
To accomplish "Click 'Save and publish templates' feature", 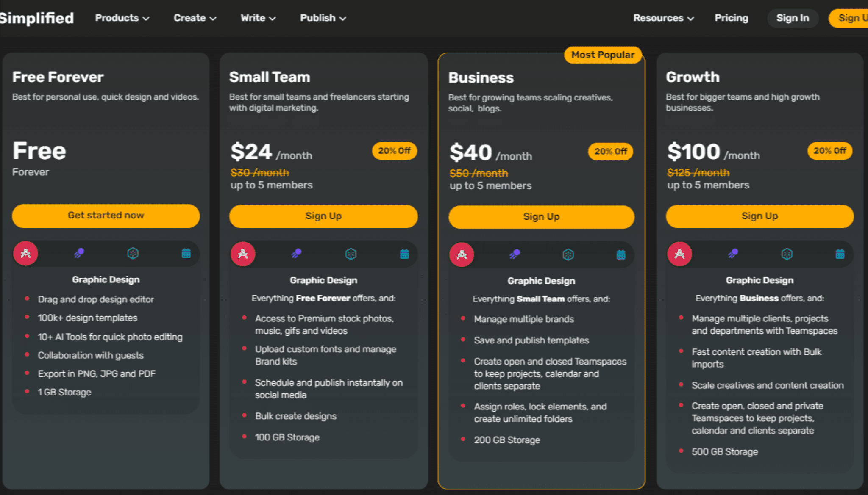I will pyautogui.click(x=531, y=340).
